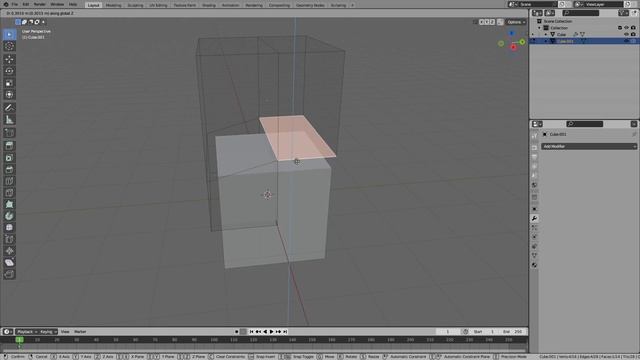Click the Start frame value field
The image size is (640, 360).
[x=484, y=332]
